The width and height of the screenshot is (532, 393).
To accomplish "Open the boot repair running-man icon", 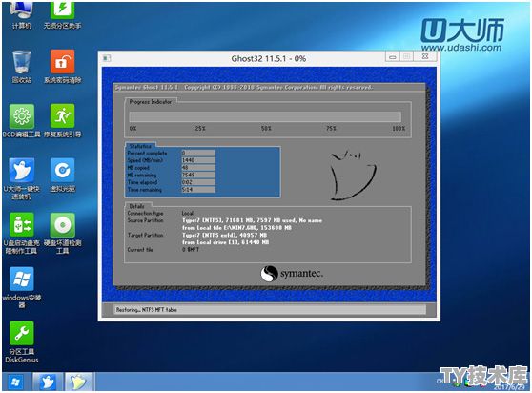I will click(x=62, y=120).
